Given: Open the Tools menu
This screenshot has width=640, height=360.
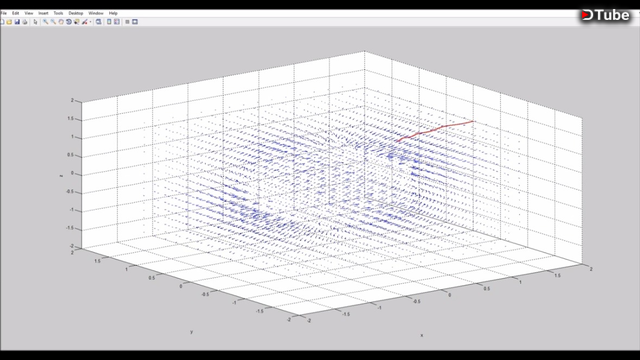Looking at the screenshot, I should [58, 13].
